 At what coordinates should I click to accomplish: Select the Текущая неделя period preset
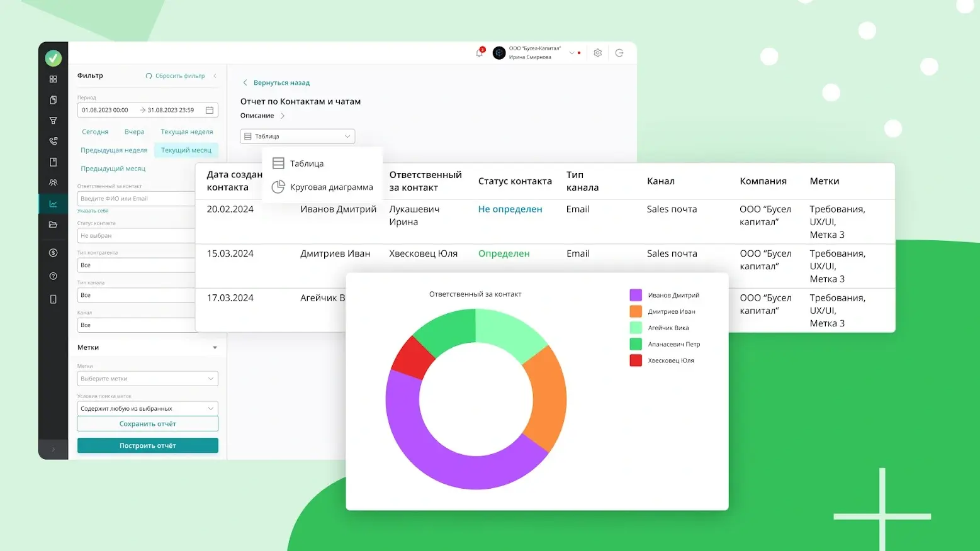[x=187, y=132]
